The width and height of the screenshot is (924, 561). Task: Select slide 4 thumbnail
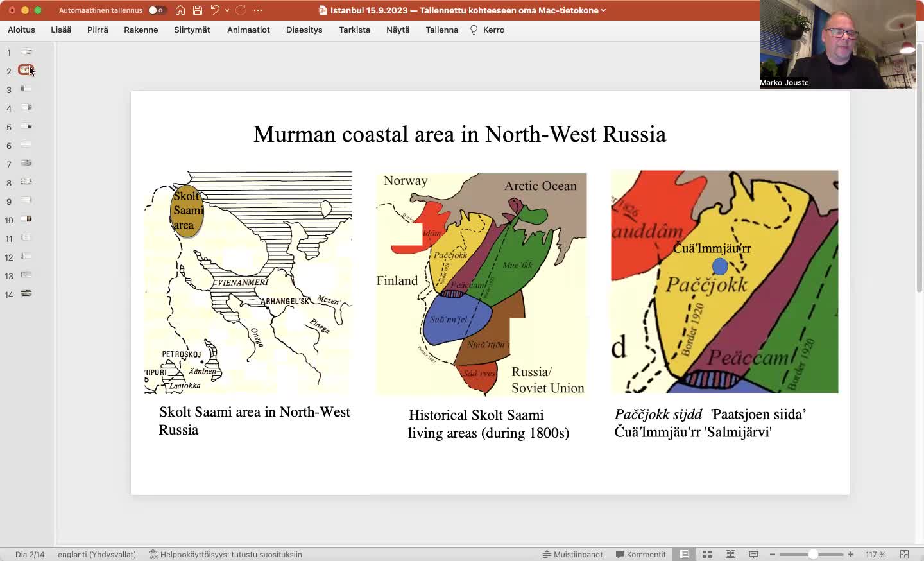click(26, 107)
